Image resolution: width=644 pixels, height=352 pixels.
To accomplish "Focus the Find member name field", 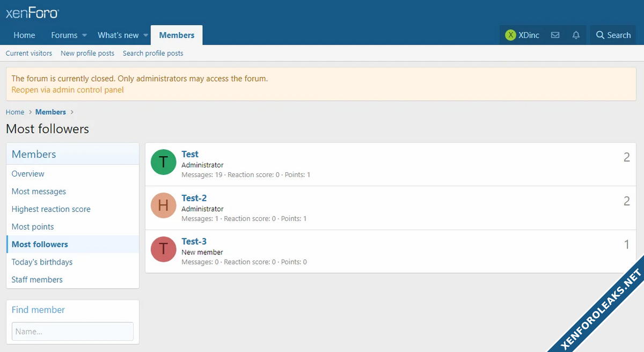I will tap(72, 331).
